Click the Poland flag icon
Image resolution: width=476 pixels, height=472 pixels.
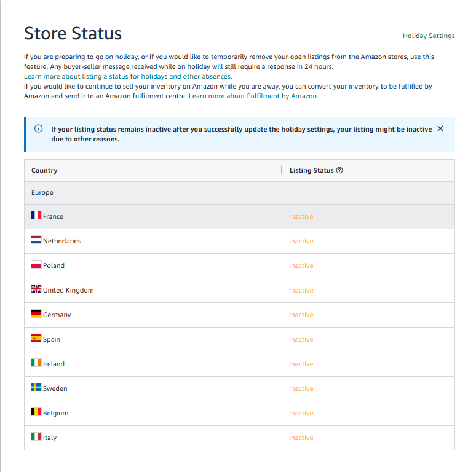pyautogui.click(x=36, y=264)
